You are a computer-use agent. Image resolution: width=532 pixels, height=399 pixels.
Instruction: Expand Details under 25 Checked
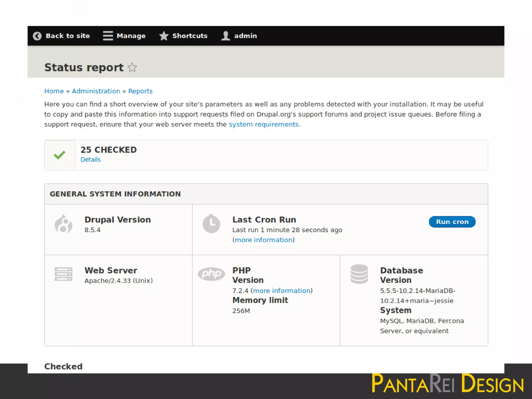coord(90,159)
